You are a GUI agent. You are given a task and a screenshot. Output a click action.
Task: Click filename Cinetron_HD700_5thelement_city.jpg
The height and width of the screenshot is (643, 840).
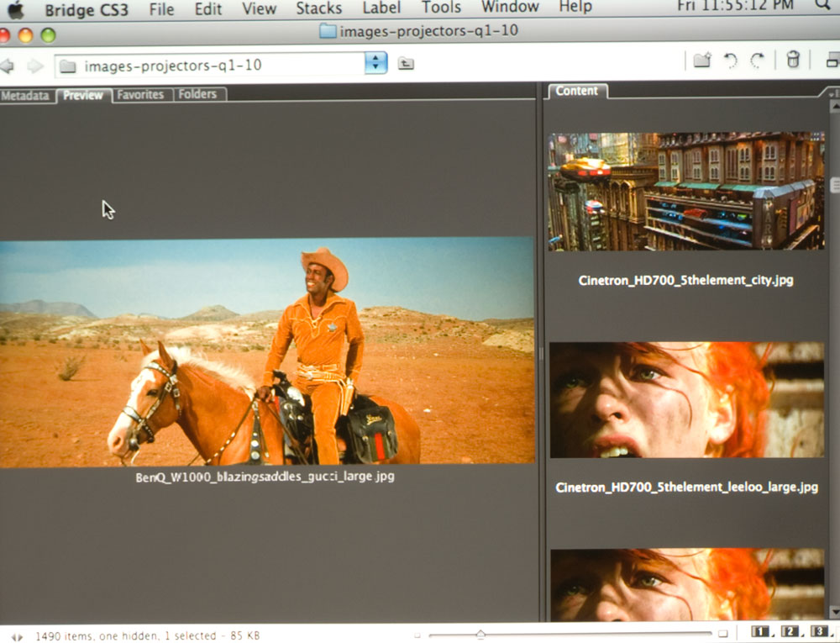[x=685, y=280]
